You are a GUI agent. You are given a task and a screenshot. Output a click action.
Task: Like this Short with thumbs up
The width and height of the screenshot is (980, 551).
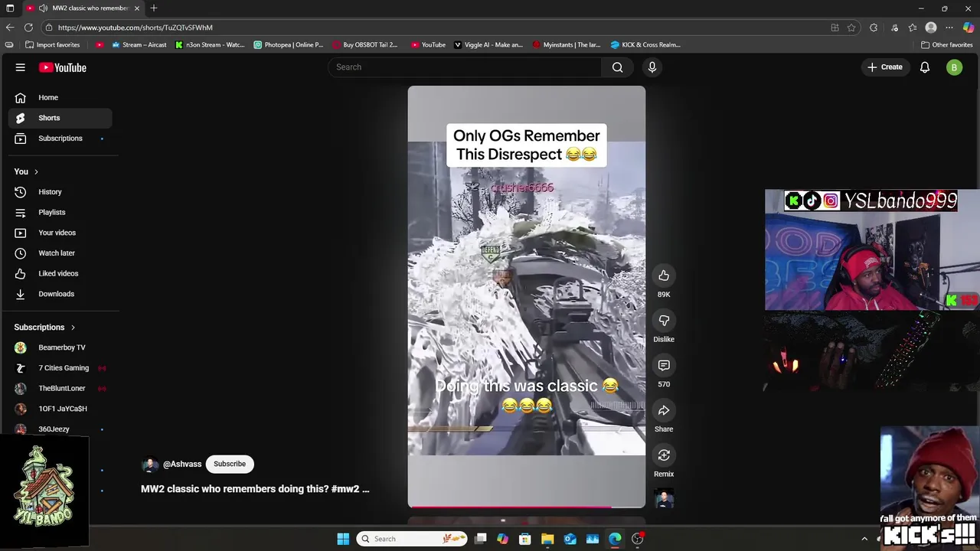664,275
